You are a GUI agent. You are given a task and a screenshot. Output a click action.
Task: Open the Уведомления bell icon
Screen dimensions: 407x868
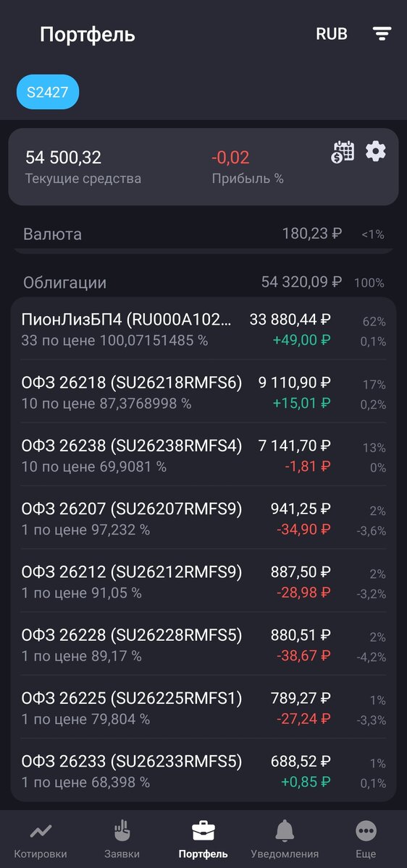coord(285,830)
